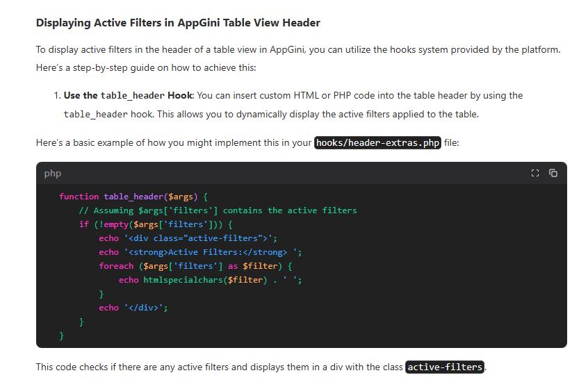
Task: Click the 'table_header hook. This allows you' line
Action: [271, 114]
